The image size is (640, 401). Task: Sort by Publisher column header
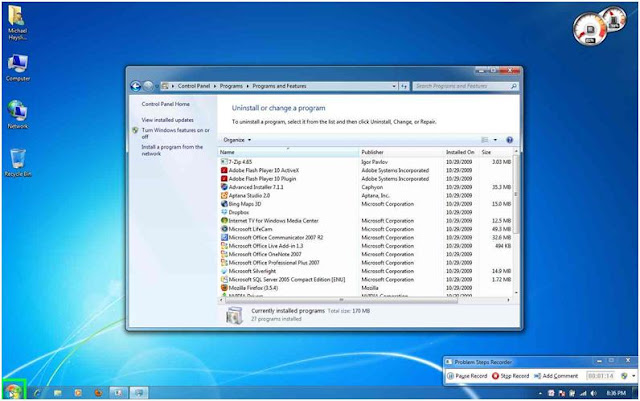point(401,152)
